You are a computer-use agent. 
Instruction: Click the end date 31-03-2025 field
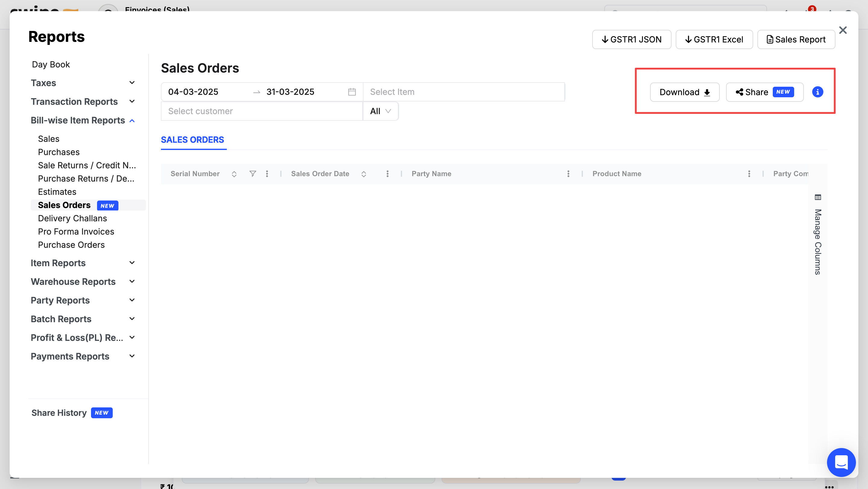pyautogui.click(x=290, y=92)
